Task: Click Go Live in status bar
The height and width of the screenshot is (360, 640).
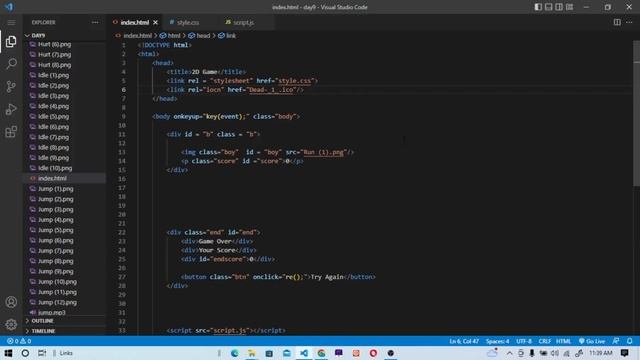Action: pyautogui.click(x=592, y=341)
